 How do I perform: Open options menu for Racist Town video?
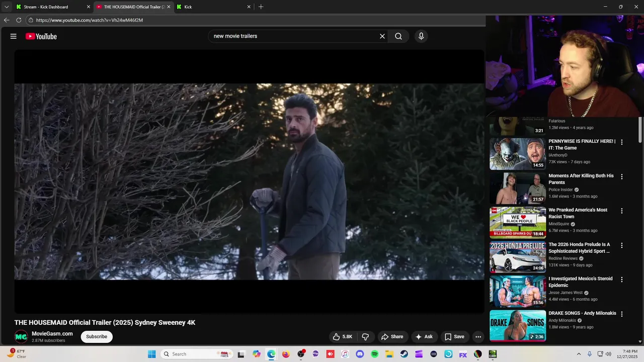coord(622,211)
